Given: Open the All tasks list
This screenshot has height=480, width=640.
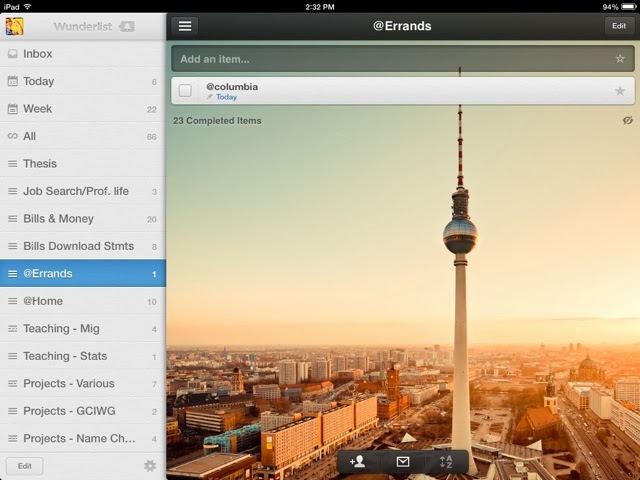Looking at the screenshot, I should (x=83, y=136).
